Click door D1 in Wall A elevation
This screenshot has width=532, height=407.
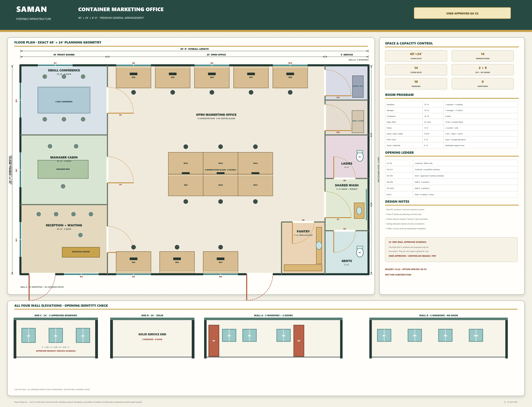[214, 341]
